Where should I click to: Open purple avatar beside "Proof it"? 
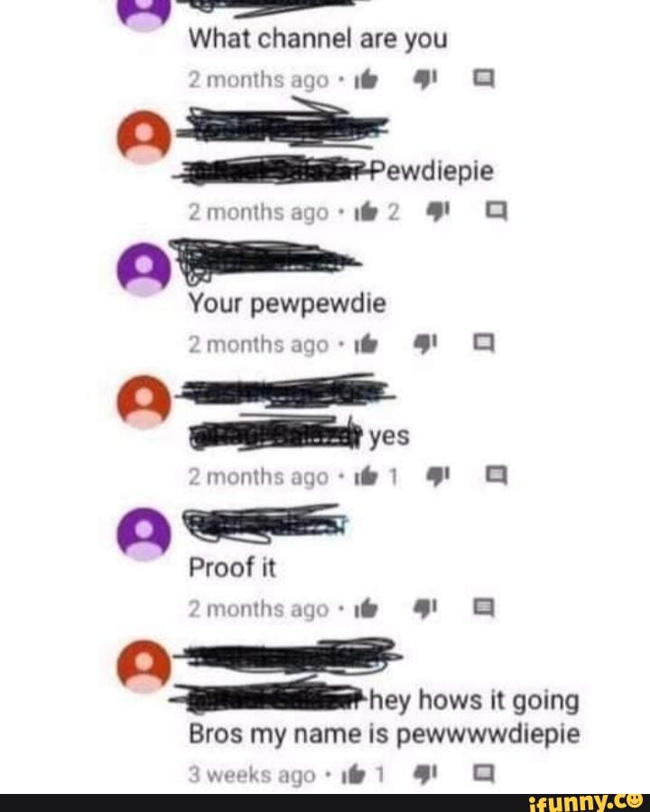click(x=144, y=534)
